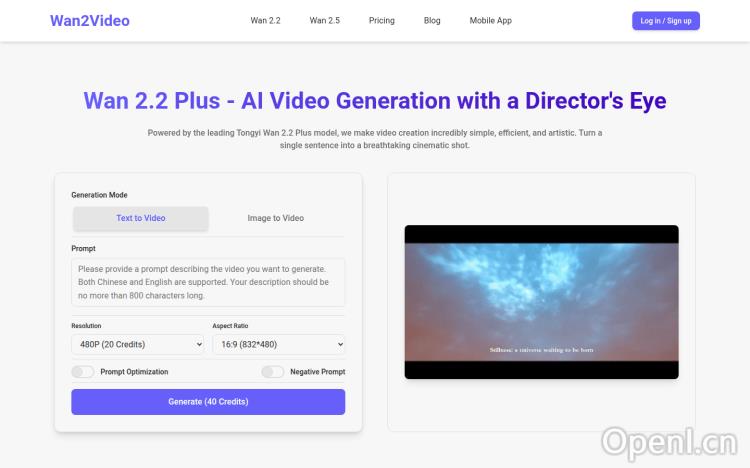Click the Resolution field label
This screenshot has height=468, width=750.
pyautogui.click(x=86, y=326)
